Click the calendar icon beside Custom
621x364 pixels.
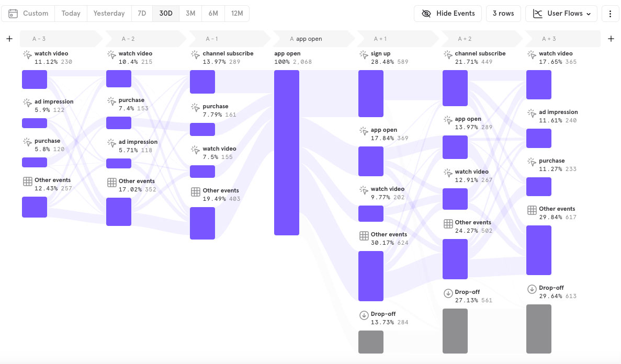13,14
